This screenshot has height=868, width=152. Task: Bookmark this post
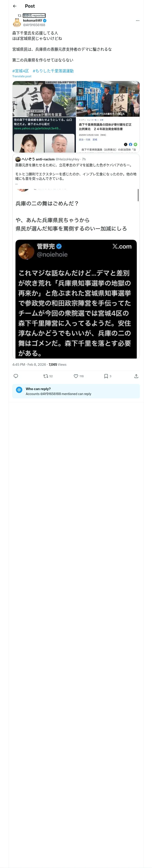(x=106, y=376)
